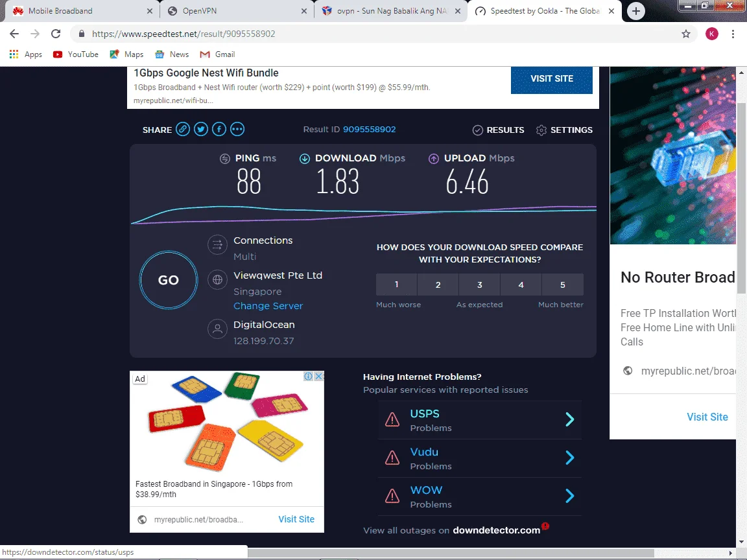The width and height of the screenshot is (747, 560).
Task: Click the Viewqwest Pte Ltd server name
Action: (278, 275)
